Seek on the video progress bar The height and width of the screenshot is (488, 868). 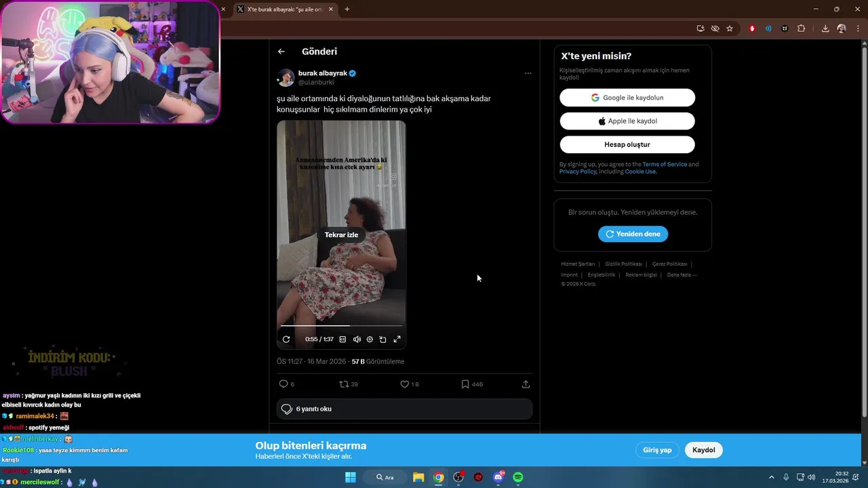click(x=341, y=326)
